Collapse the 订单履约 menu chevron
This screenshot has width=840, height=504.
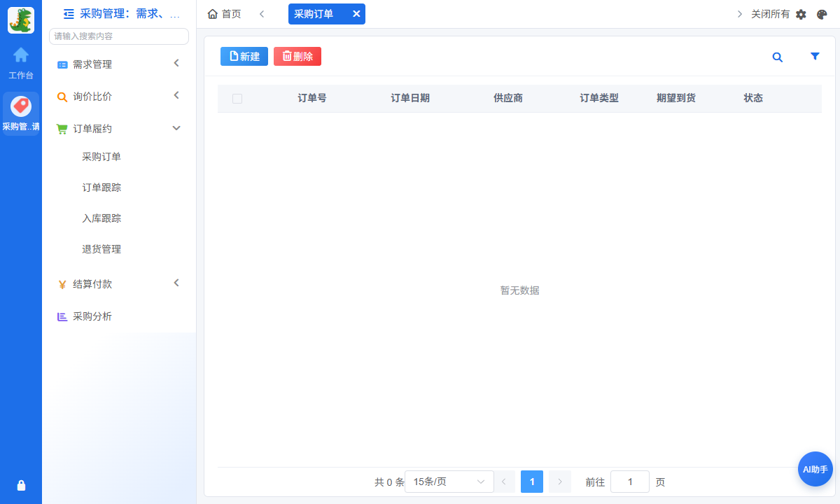point(176,128)
